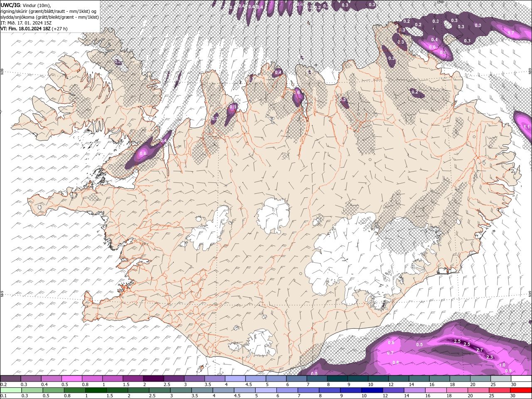
Task: Select the darkest purple 2 swatch, snow scale
Action: coord(153,379)
